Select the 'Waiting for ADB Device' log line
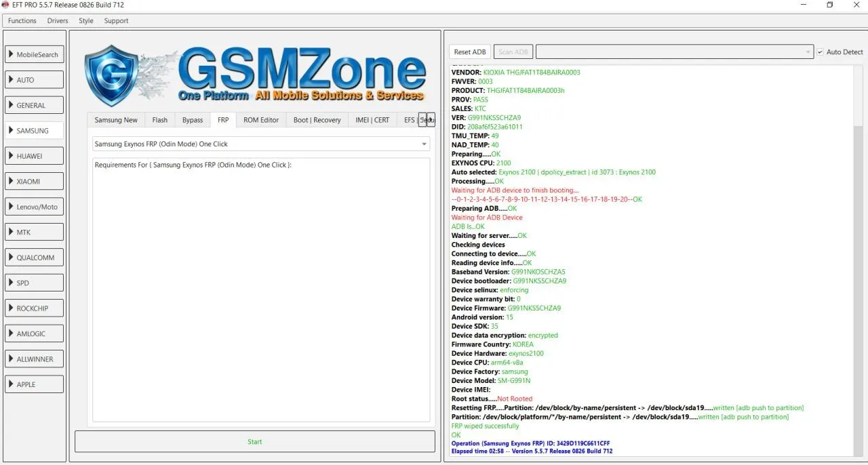The image size is (868, 465). (x=487, y=218)
